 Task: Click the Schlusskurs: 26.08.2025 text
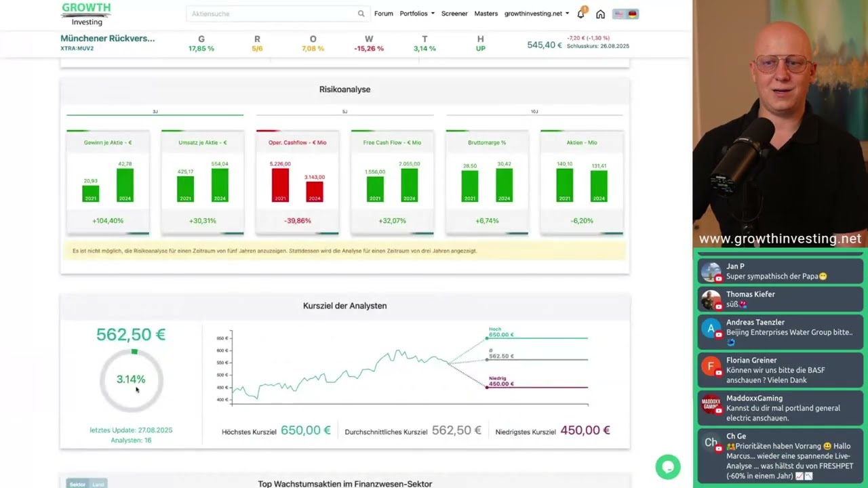pyautogui.click(x=598, y=46)
